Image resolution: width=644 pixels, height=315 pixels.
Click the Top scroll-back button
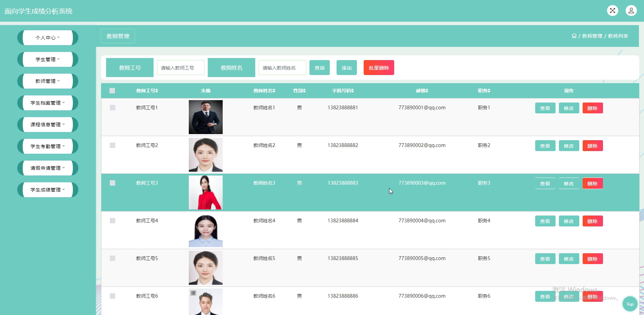630,304
